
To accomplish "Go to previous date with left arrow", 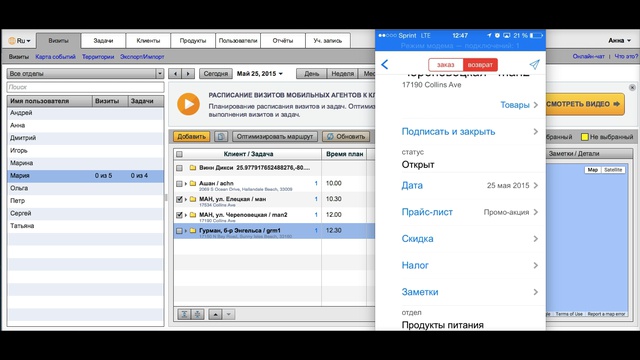I will [x=175, y=73].
